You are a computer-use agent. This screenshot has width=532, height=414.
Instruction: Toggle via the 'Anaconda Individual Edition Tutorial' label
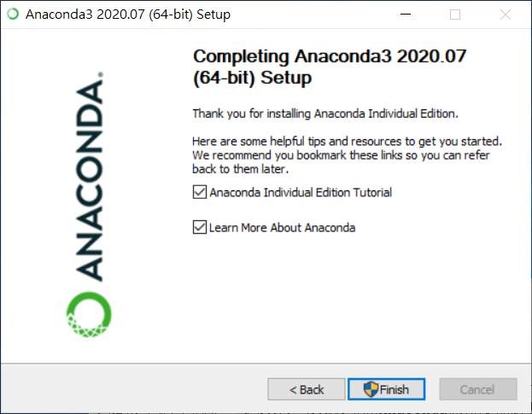[301, 192]
